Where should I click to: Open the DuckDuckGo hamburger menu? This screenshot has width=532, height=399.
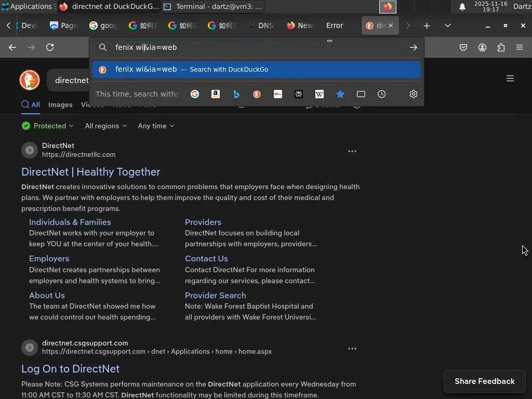click(x=510, y=79)
